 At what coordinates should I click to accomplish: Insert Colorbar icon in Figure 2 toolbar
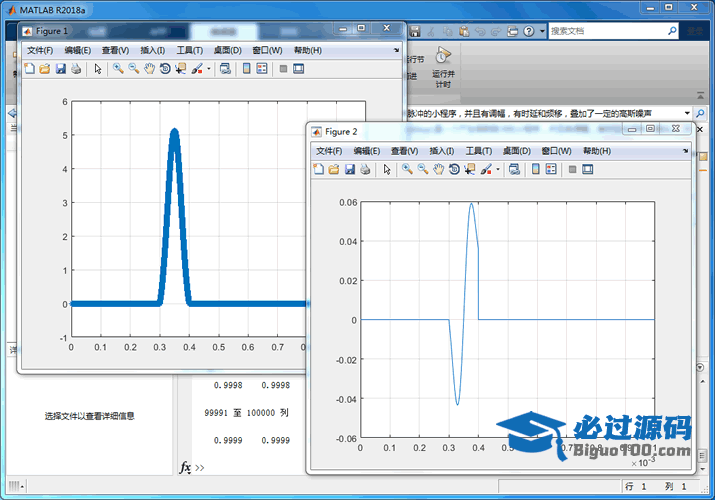coord(536,170)
